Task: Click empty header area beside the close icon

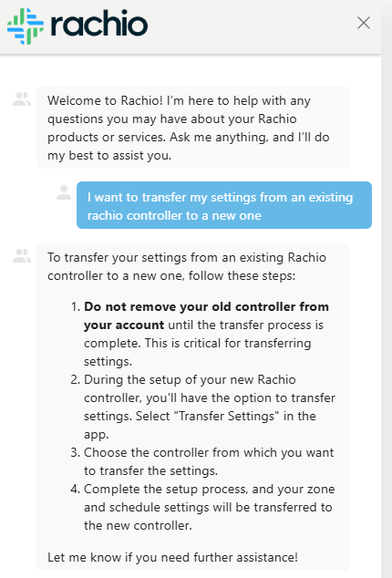Action: 251,26
